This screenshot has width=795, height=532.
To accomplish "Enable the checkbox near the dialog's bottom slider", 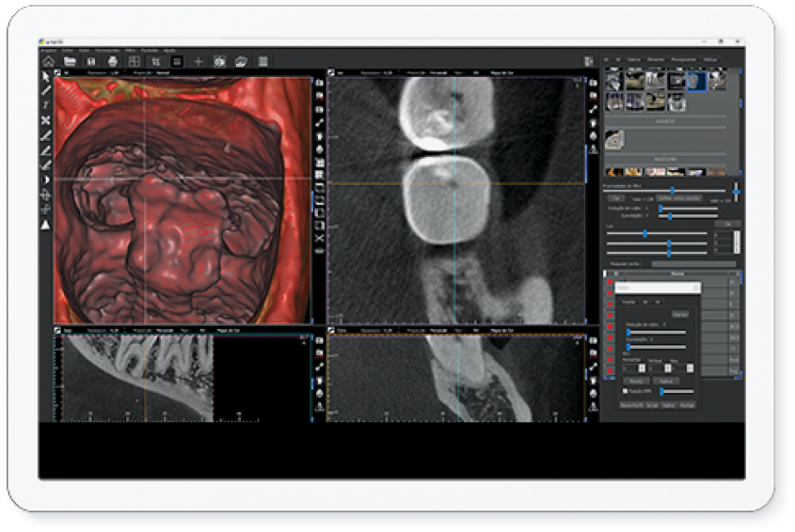I will pyautogui.click(x=625, y=390).
